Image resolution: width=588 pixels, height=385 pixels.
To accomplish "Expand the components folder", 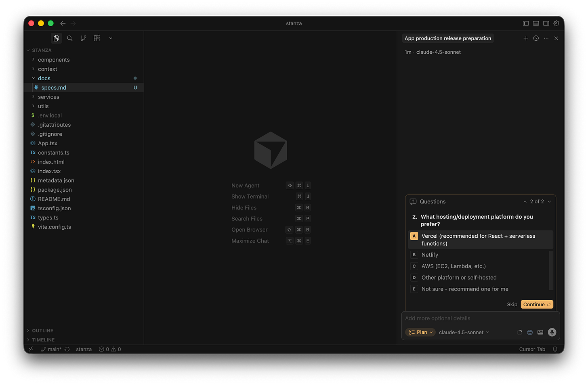I will 53,59.
